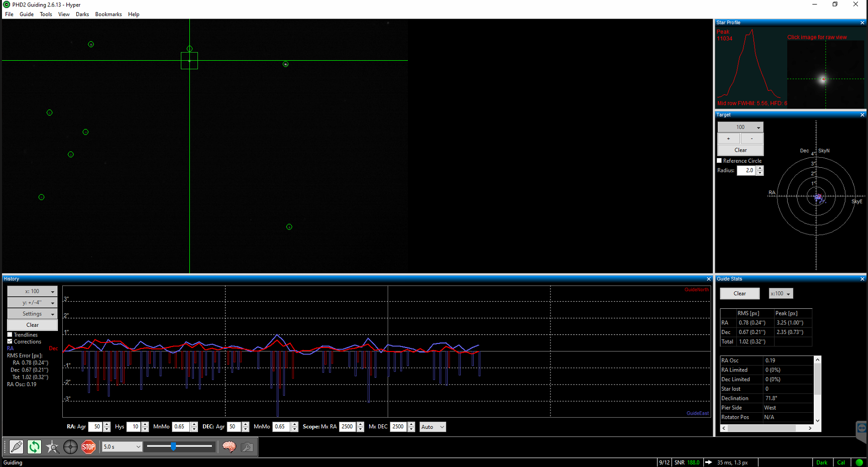868x467 pixels.
Task: Click the Cal indicator in status bar
Action: 841,462
